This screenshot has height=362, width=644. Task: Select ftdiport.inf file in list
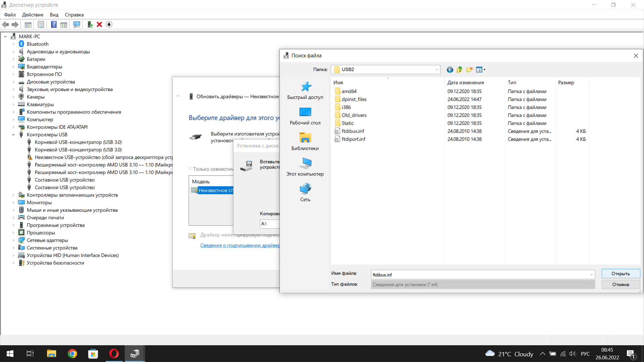tap(353, 139)
